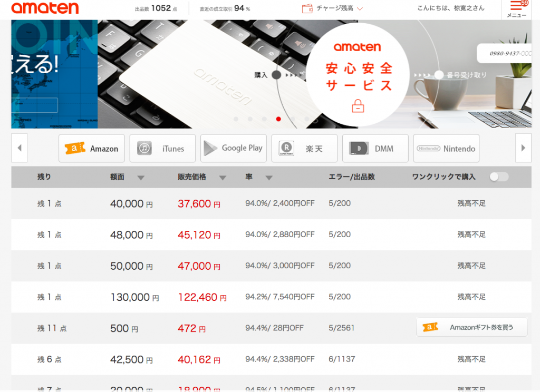The image size is (540, 392).
Task: Click the 直近の成立取引 94 % stat
Action: point(225,8)
